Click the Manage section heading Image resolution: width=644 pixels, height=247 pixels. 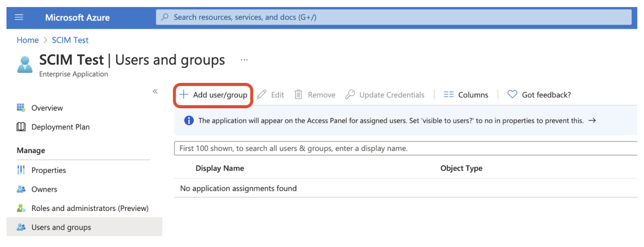pos(31,150)
